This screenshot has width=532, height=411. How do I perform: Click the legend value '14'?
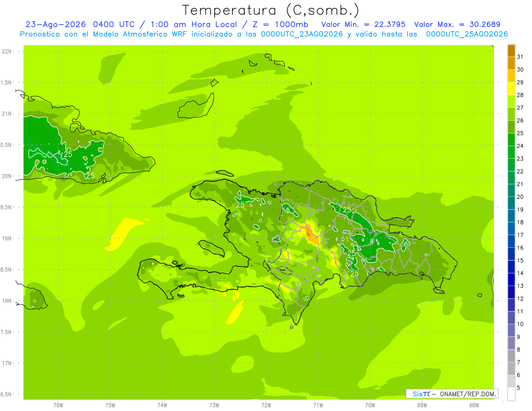(520, 273)
